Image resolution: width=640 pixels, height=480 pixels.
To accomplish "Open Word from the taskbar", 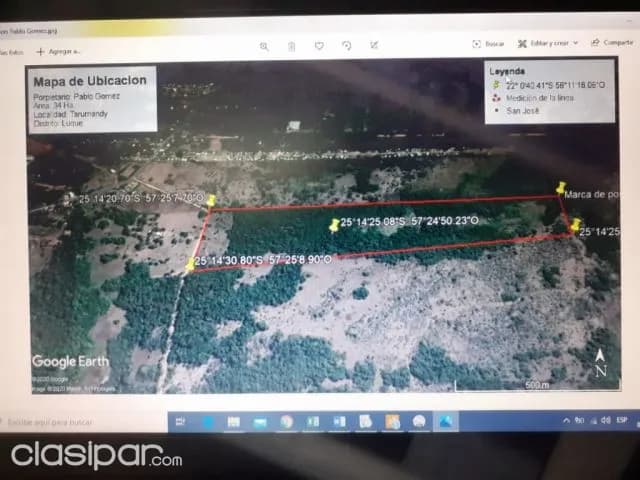I will coord(339,422).
